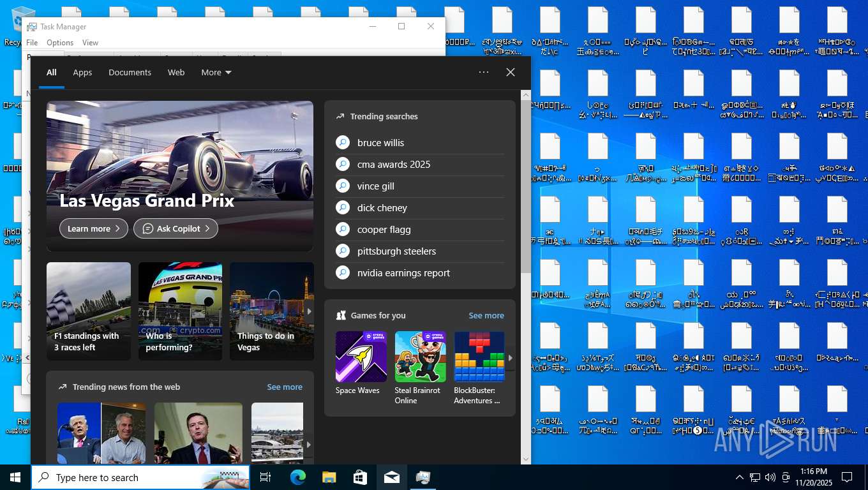The height and width of the screenshot is (490, 868).
Task: Click the search panel vertical scrollbar thumb
Action: pyautogui.click(x=526, y=186)
